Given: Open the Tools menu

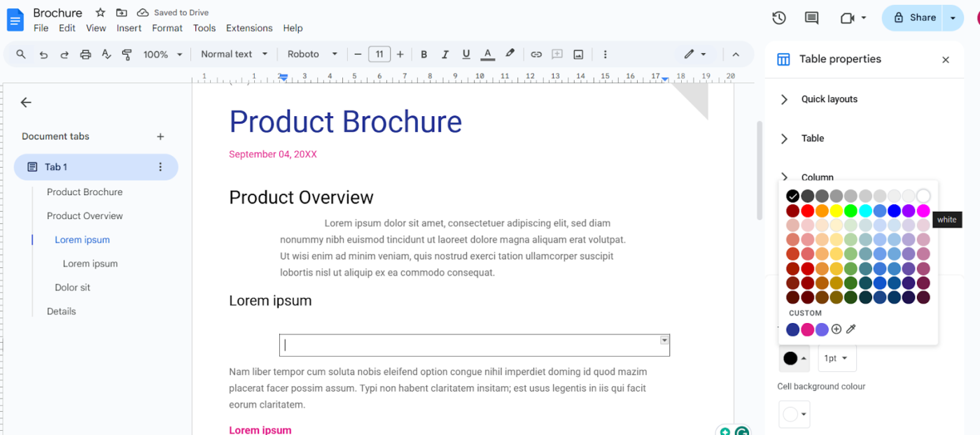Looking at the screenshot, I should tap(204, 28).
